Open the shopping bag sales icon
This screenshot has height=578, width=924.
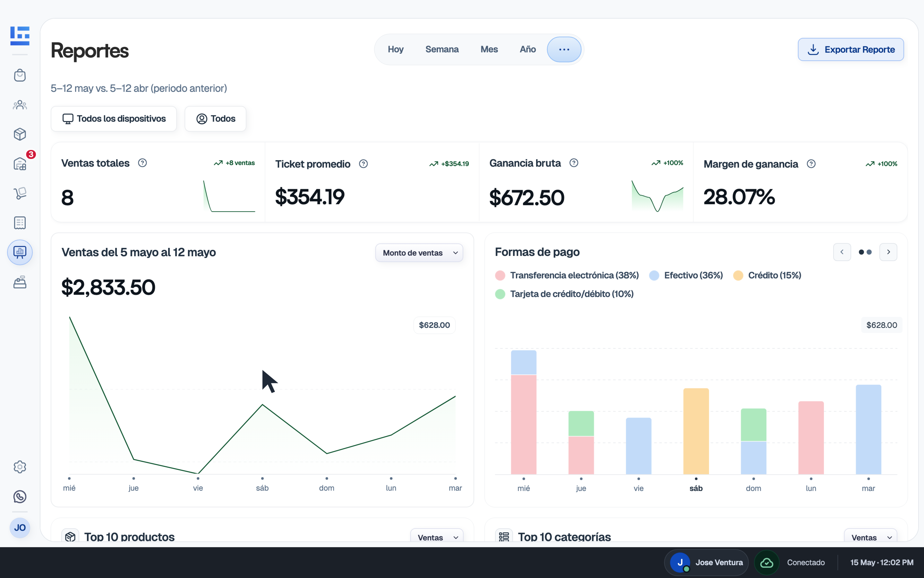coord(20,75)
